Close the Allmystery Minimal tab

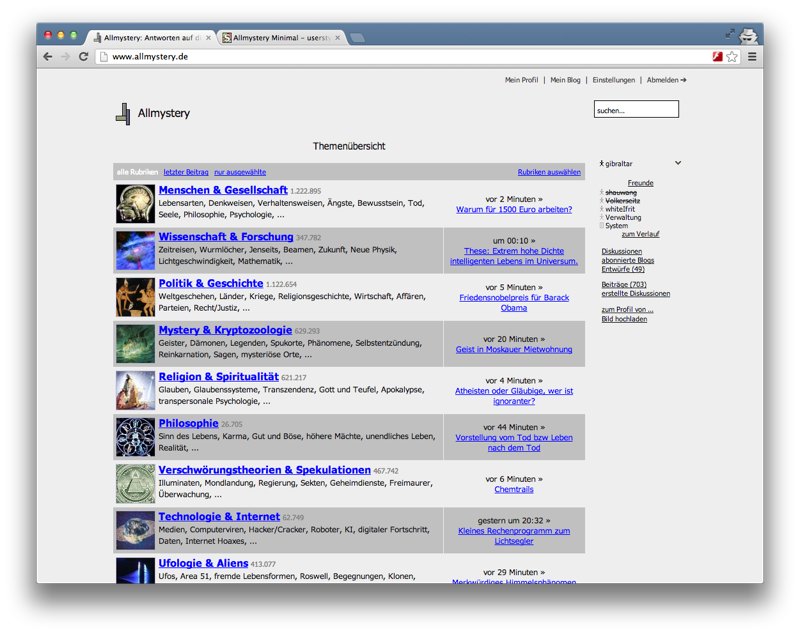pyautogui.click(x=337, y=38)
